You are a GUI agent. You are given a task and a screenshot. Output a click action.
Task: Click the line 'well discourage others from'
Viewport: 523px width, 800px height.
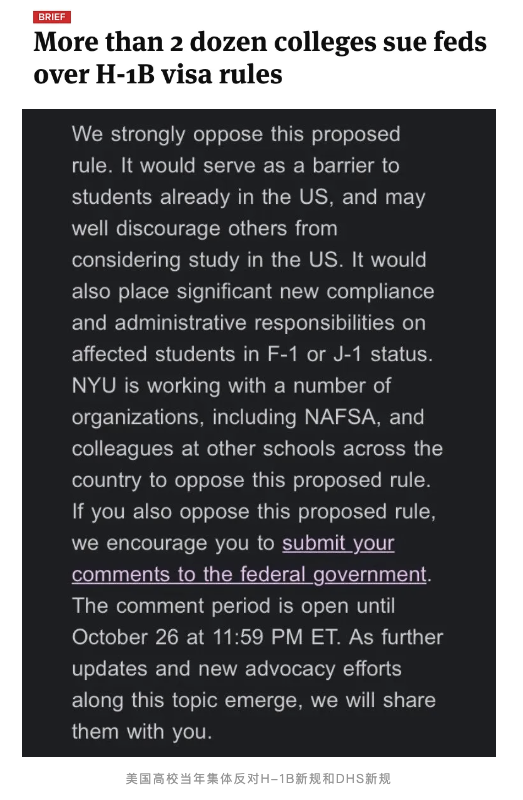point(205,229)
